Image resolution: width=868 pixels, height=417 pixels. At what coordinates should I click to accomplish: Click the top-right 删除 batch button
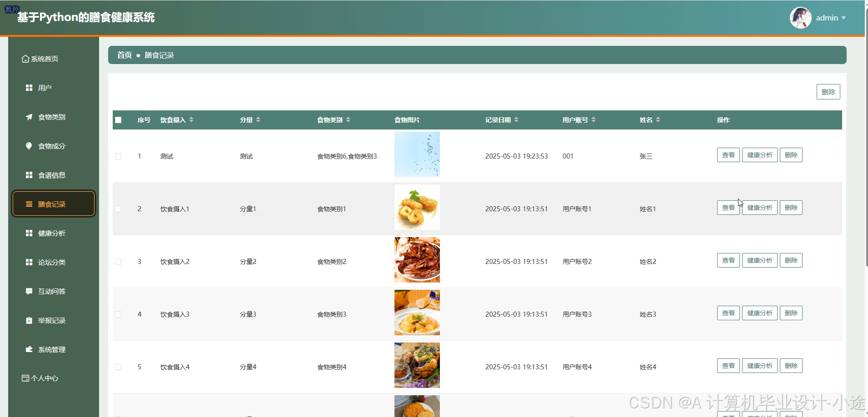pos(828,92)
